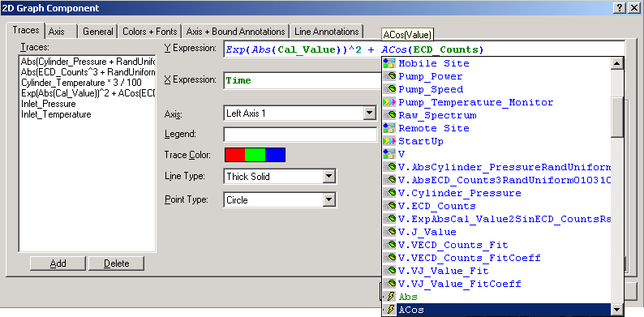Click the channel icon next to Pump_Power
The image size is (644, 317).
click(x=389, y=76)
